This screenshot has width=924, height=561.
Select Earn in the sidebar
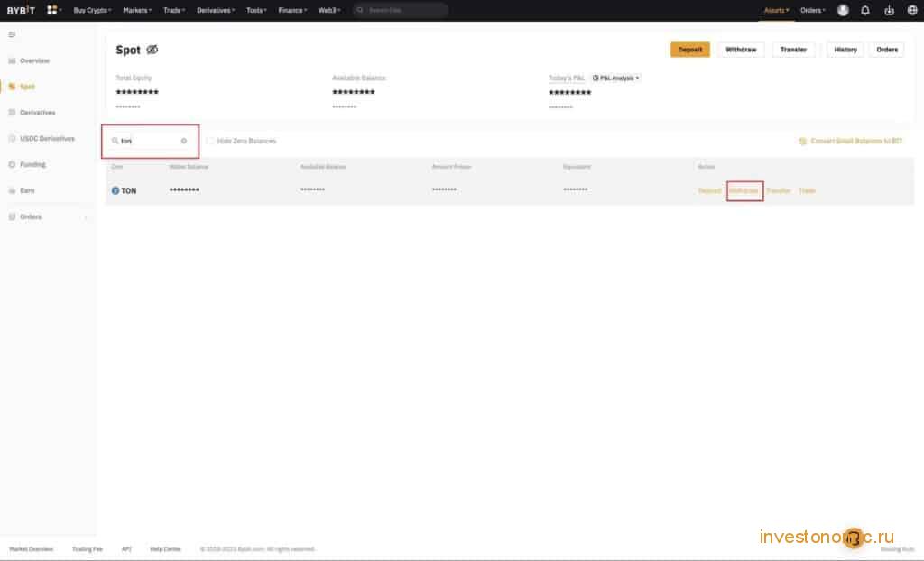click(27, 190)
